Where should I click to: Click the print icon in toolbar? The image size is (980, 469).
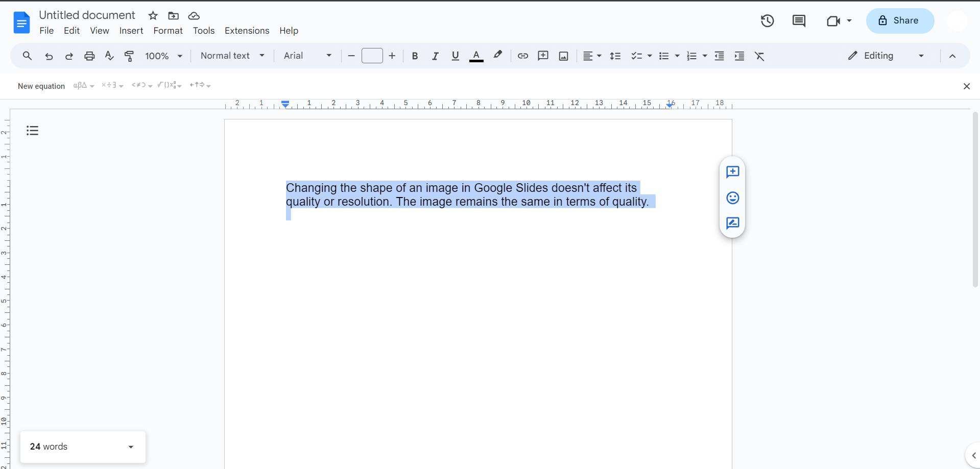tap(89, 56)
